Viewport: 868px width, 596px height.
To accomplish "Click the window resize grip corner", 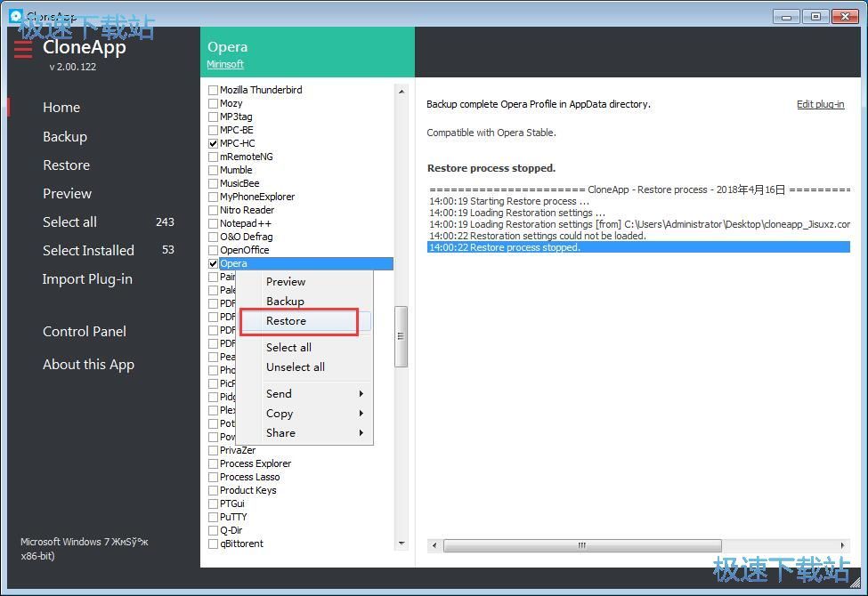I will (856, 584).
